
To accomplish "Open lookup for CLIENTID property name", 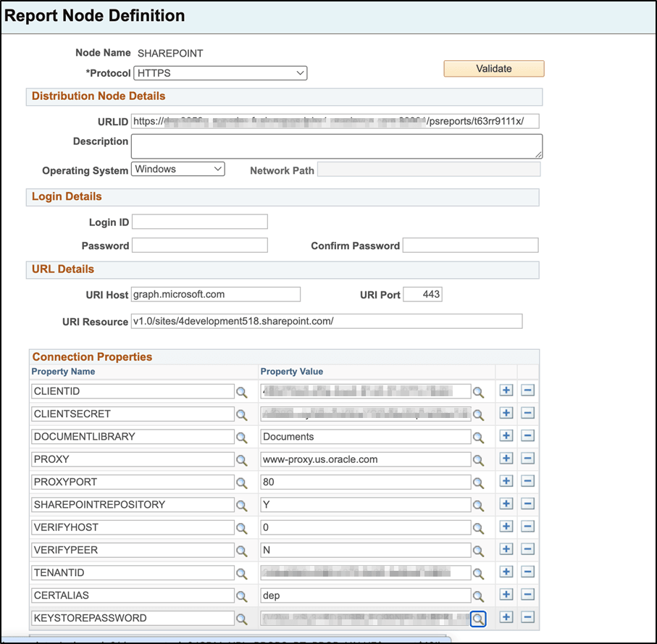I will [242, 392].
